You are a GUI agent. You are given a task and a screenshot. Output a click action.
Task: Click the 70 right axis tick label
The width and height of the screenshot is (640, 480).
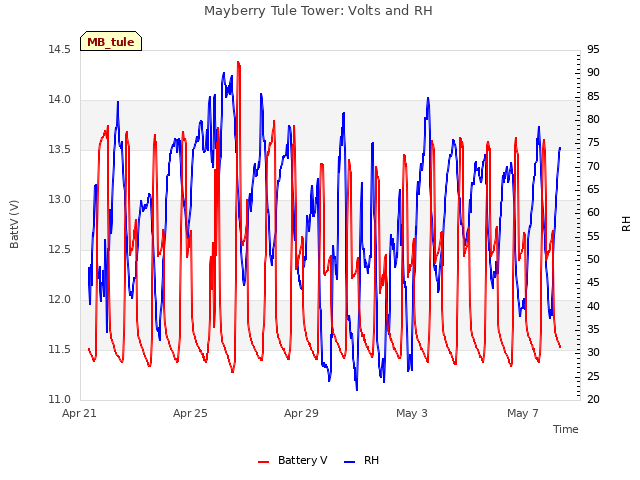pyautogui.click(x=593, y=166)
